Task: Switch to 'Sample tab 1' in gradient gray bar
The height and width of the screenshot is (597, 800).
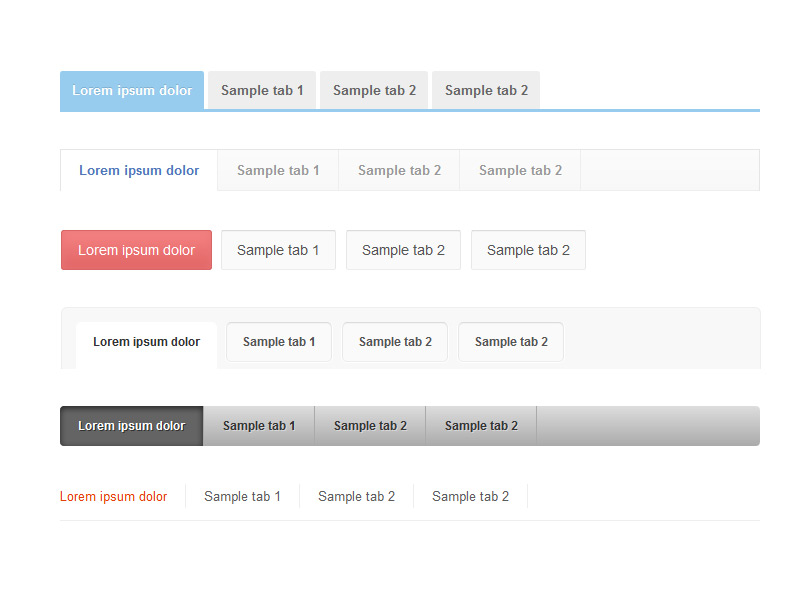Action: pyautogui.click(x=259, y=426)
